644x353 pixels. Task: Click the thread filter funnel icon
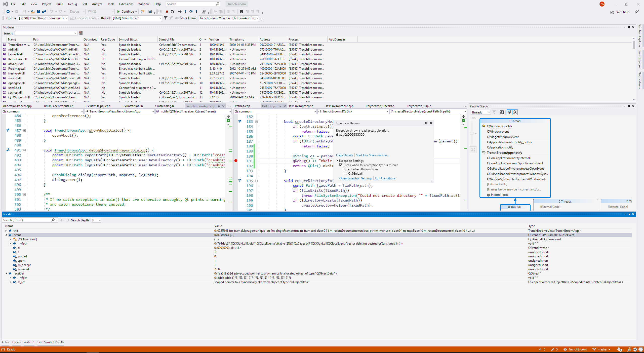166,18
